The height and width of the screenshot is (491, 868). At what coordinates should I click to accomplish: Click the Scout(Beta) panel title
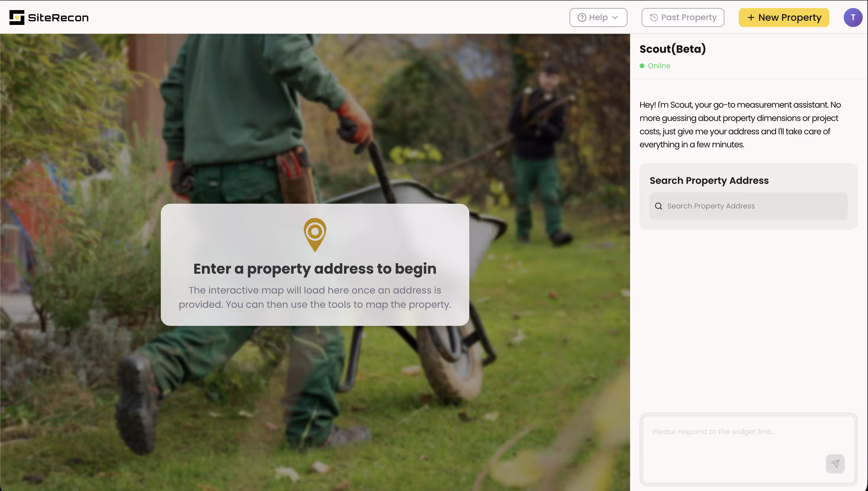[x=672, y=49]
